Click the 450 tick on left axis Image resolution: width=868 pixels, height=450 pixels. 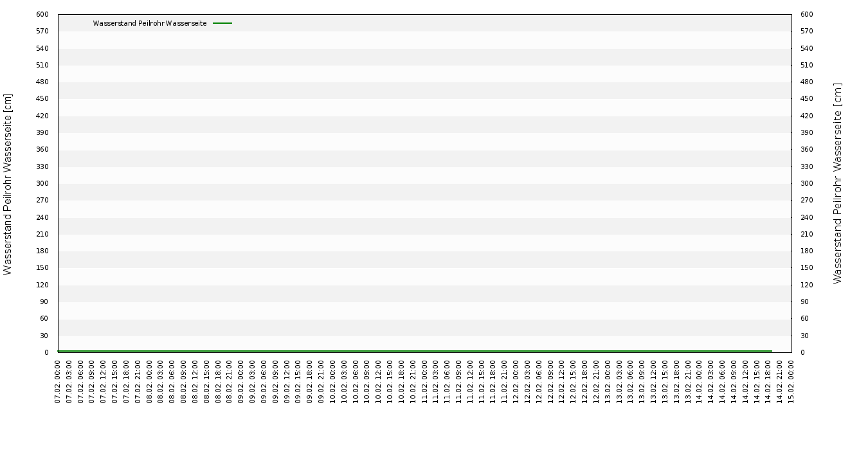(42, 98)
